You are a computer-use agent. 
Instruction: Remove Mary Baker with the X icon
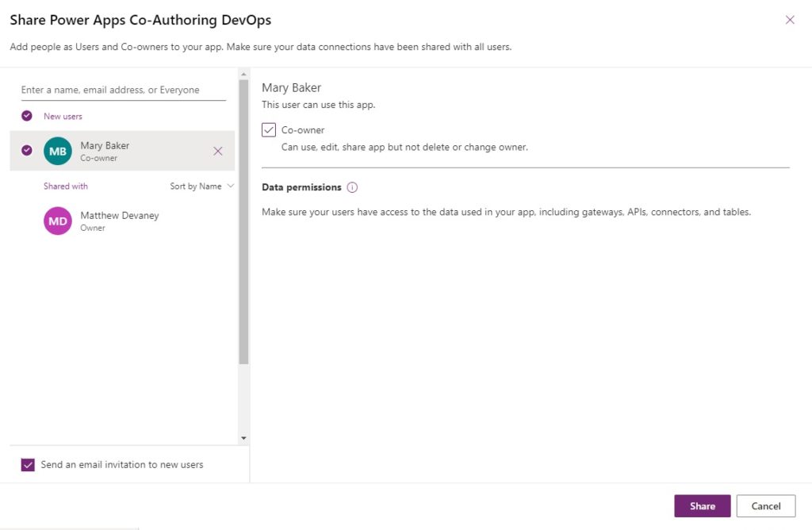pyautogui.click(x=218, y=152)
